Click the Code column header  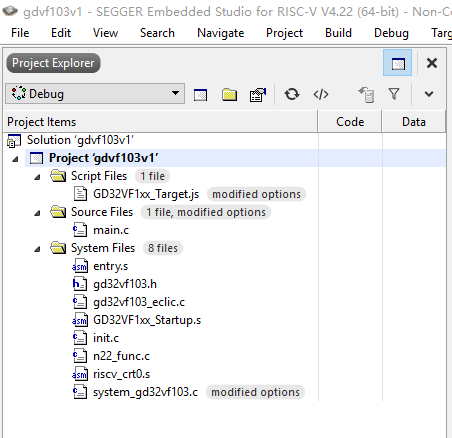350,122
